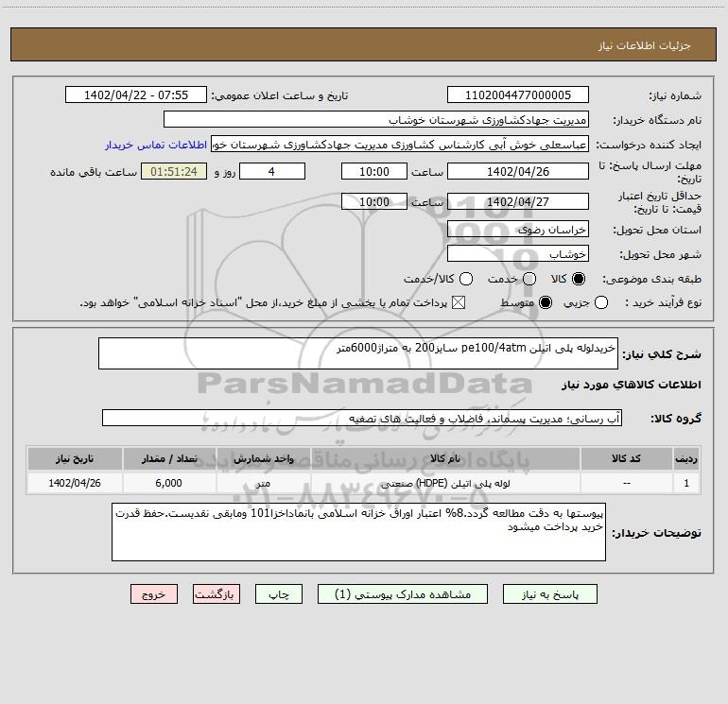Image resolution: width=728 pixels, height=704 pixels.
Task: Click the اطلاعات کالاهای مورد نیاز heading
Action: [x=631, y=385]
